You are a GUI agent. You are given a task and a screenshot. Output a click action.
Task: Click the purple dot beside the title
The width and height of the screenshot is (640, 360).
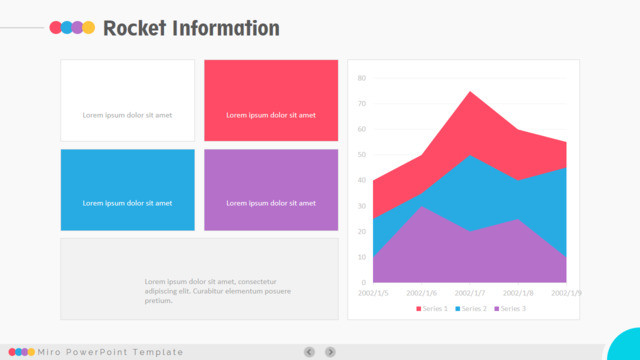[77, 27]
